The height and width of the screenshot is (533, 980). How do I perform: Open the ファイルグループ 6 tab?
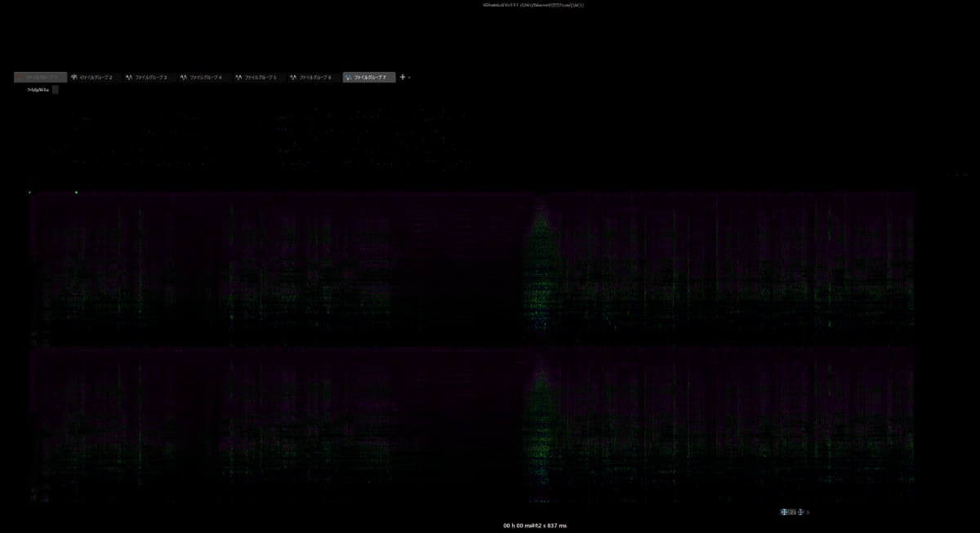[x=312, y=77]
